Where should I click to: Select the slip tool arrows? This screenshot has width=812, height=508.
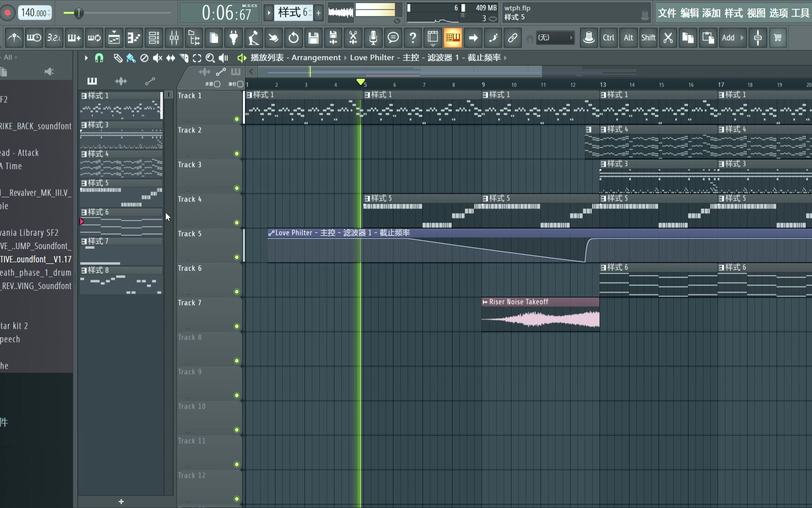(171, 58)
